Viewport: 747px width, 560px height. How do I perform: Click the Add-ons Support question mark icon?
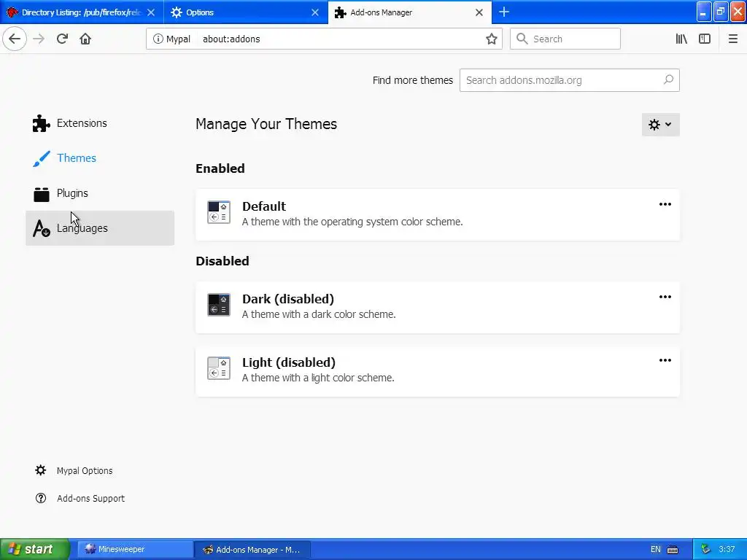pyautogui.click(x=41, y=498)
